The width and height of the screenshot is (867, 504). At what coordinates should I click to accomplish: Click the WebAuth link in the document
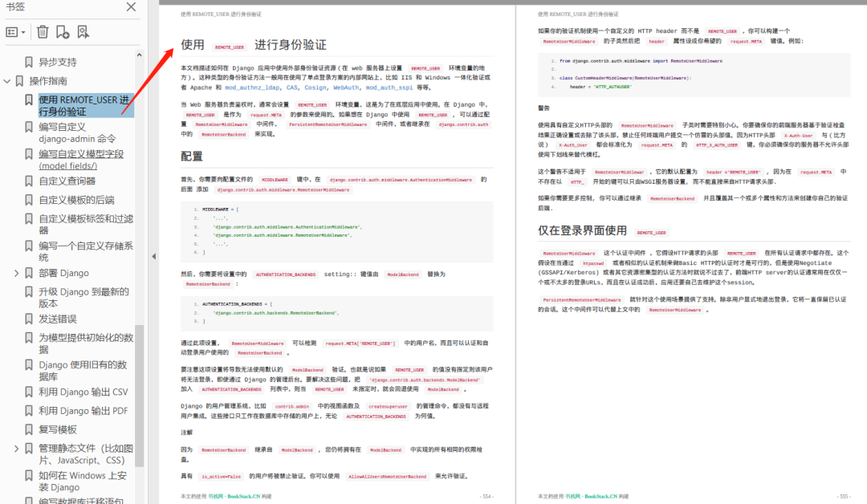pyautogui.click(x=346, y=87)
